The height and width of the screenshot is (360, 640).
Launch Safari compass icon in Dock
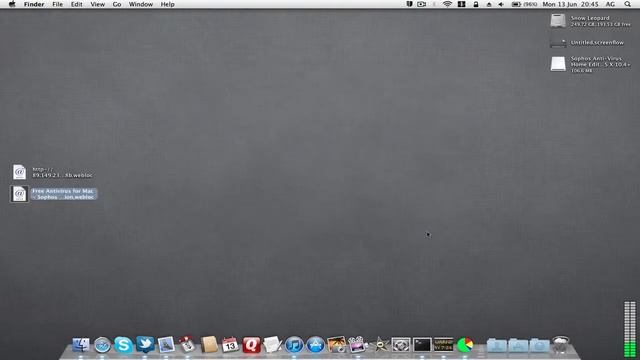(102, 345)
